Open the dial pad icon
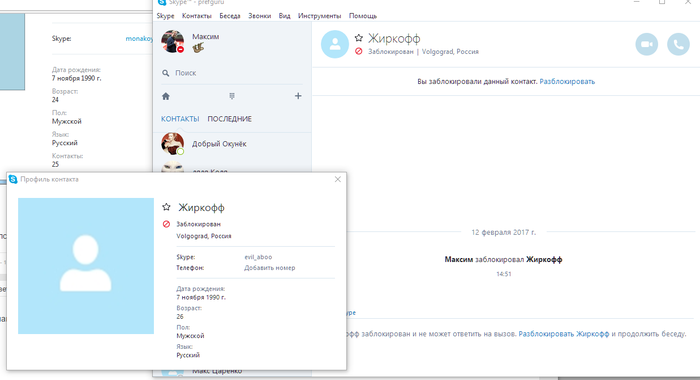This screenshot has height=380, width=700. tap(232, 96)
